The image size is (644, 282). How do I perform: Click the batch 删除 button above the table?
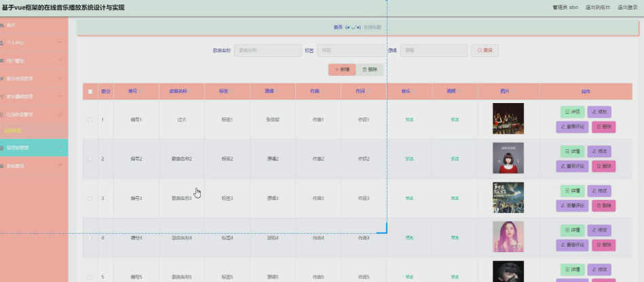click(370, 70)
